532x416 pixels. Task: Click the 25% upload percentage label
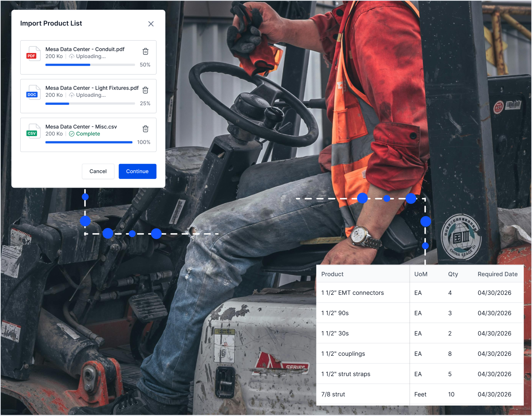145,103
